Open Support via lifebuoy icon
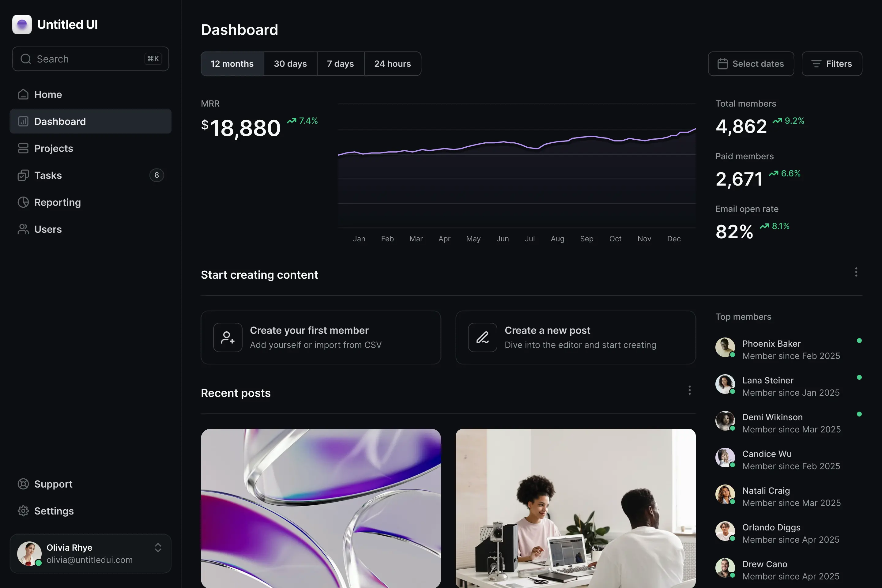882x588 pixels. click(x=23, y=484)
